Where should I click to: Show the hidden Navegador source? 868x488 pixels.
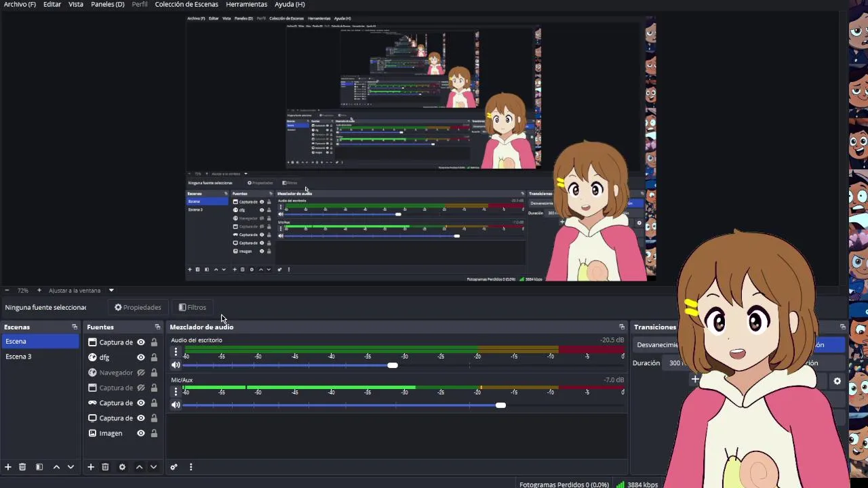(x=141, y=373)
